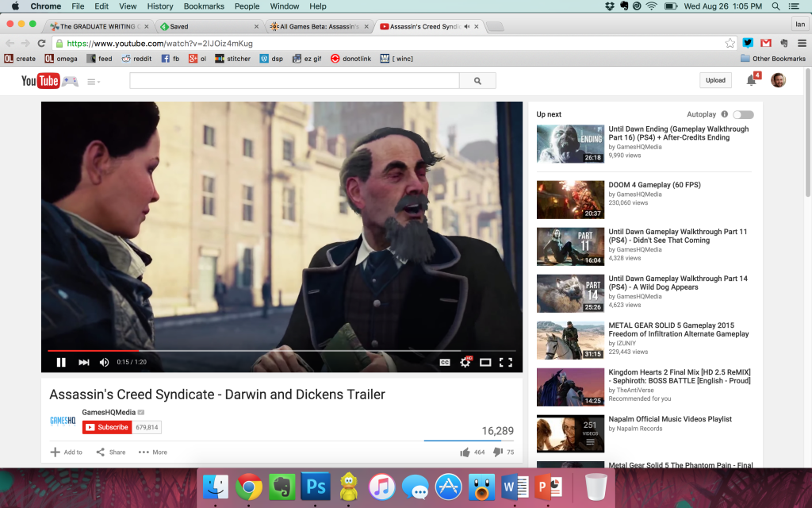Open Until Dawn Part 14 thumbnail

[570, 294]
